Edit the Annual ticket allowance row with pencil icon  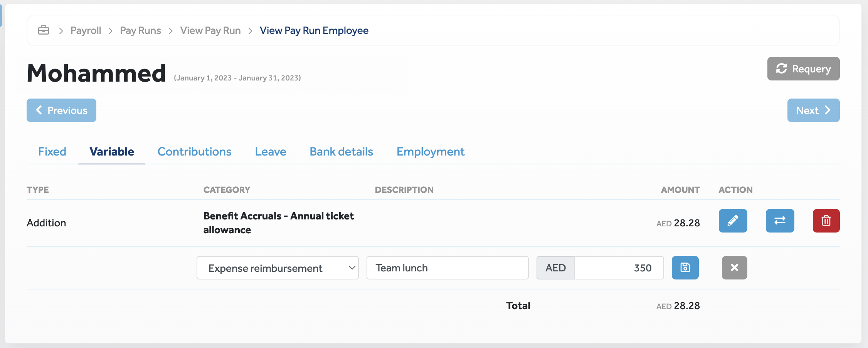(733, 221)
